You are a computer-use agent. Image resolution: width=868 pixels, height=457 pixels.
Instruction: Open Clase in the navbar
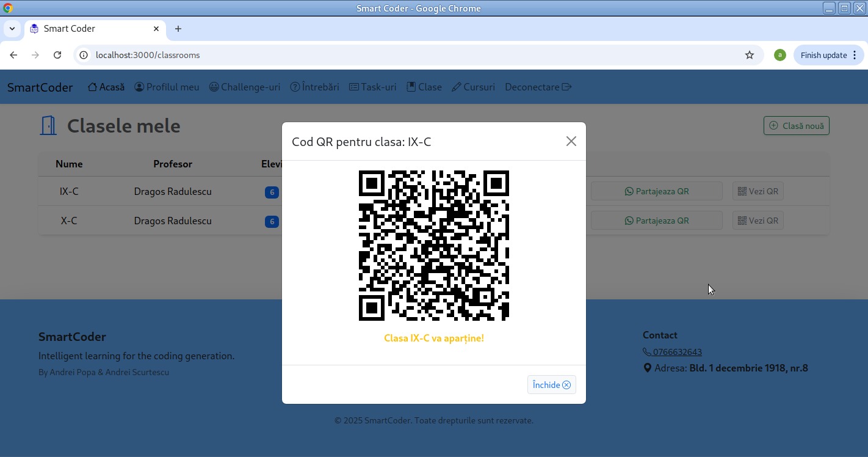[x=424, y=87]
